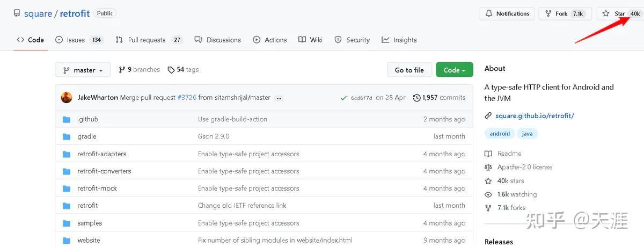Toggle repository Notifications bell button

pos(507,14)
